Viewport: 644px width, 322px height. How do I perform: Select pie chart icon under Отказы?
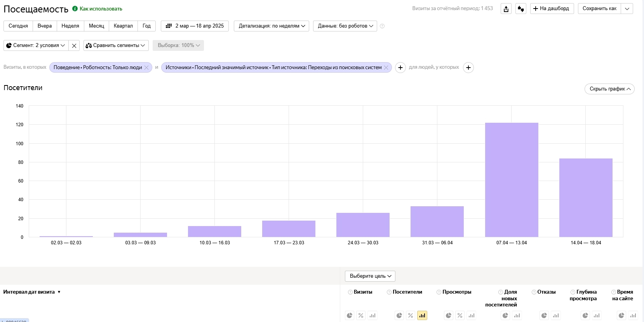pyautogui.click(x=544, y=315)
